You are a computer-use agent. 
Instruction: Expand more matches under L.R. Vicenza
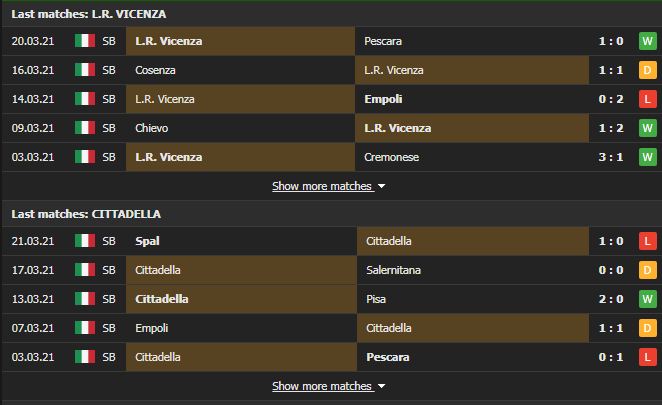pyautogui.click(x=322, y=186)
